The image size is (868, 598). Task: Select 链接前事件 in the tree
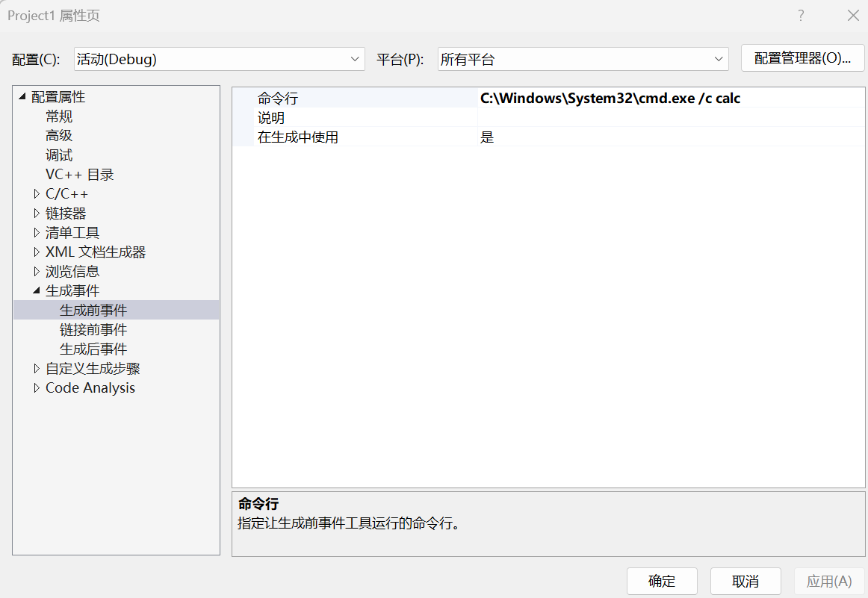(93, 330)
